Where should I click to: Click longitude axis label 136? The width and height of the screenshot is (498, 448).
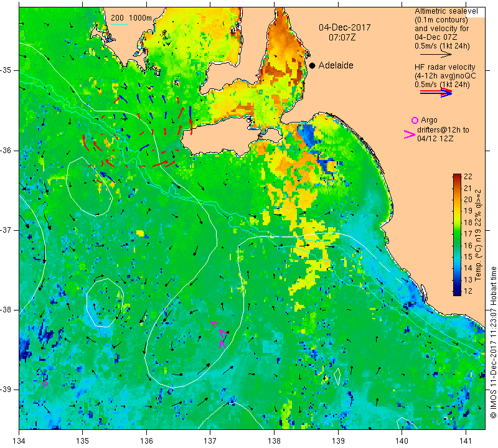[x=146, y=441]
